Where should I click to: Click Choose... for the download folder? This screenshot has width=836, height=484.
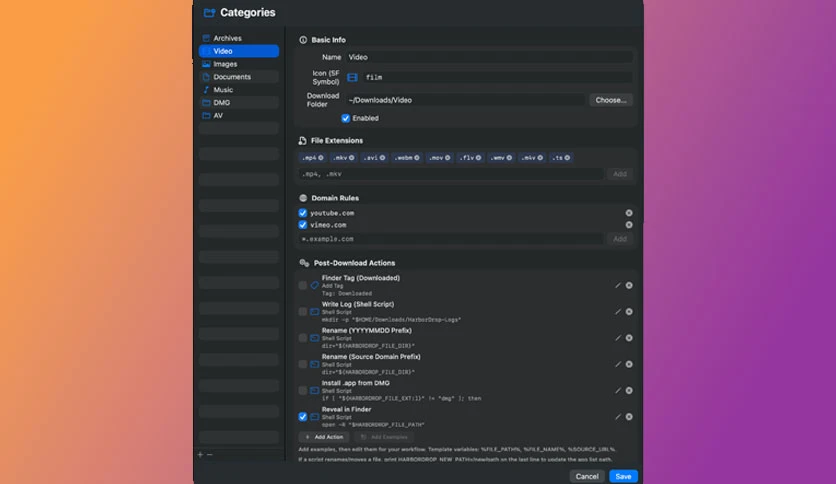click(611, 100)
